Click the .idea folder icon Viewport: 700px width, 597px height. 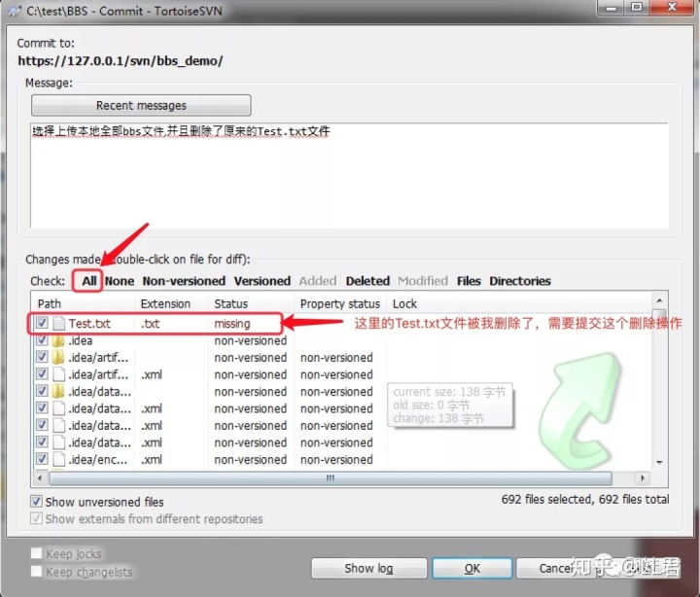57,340
